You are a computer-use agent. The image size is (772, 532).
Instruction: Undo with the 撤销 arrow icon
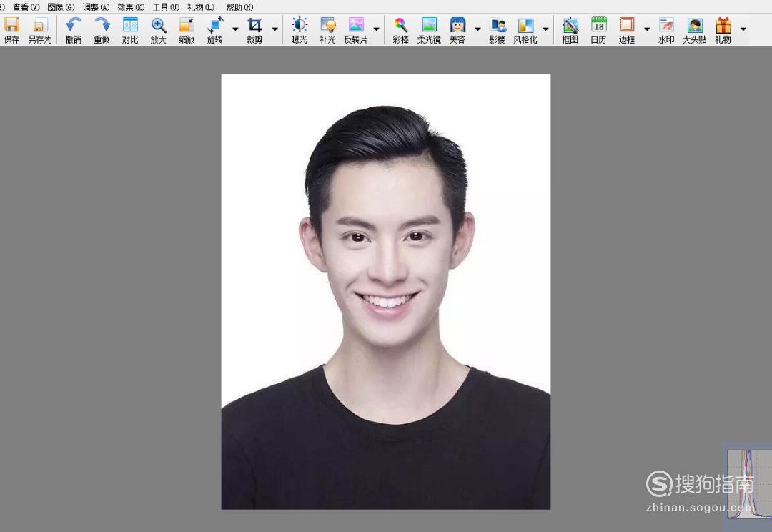point(74,30)
